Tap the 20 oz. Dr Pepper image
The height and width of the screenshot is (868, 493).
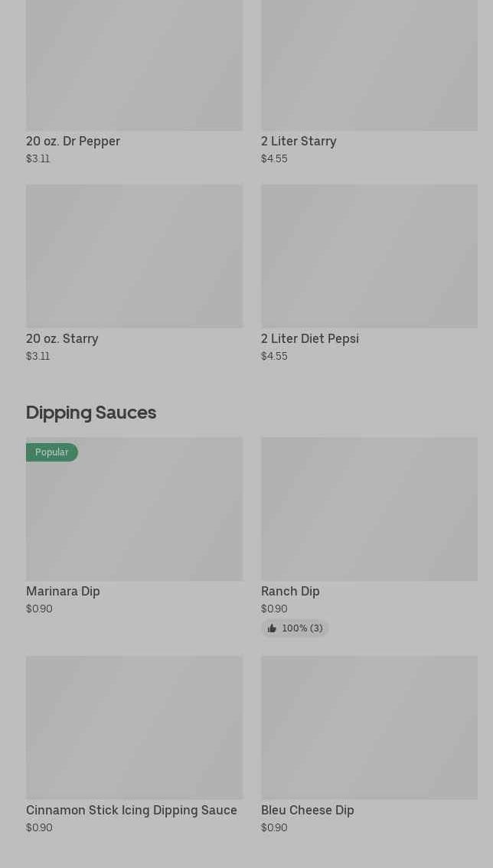tap(134, 65)
